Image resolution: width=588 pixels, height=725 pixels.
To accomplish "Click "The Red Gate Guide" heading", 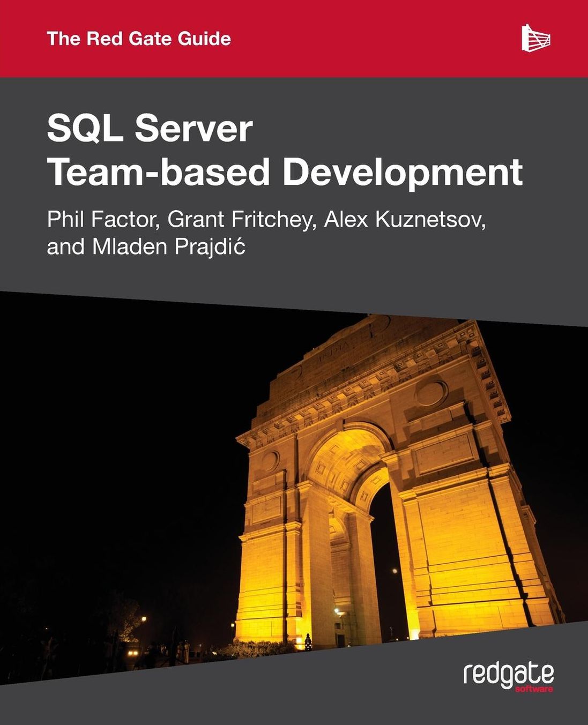I will pyautogui.click(x=139, y=39).
